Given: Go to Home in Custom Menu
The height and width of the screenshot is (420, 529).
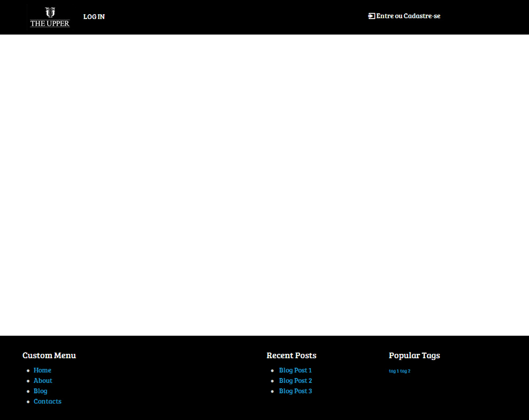Looking at the screenshot, I should (x=42, y=370).
